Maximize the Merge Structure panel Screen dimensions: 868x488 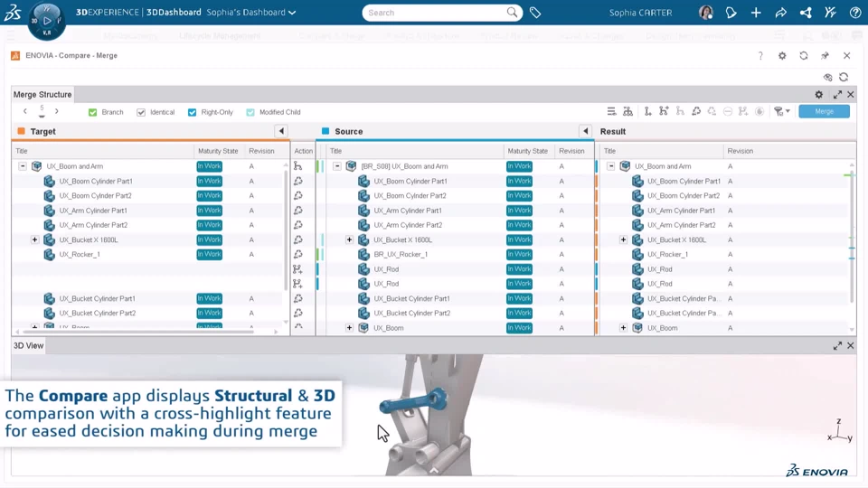pos(837,95)
